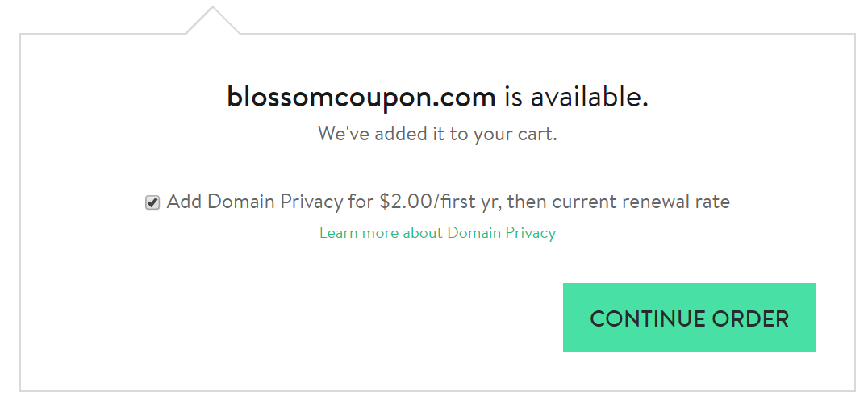Click the triangular pointer atop the dialog box
The width and height of the screenshot is (868, 408).
tap(213, 21)
